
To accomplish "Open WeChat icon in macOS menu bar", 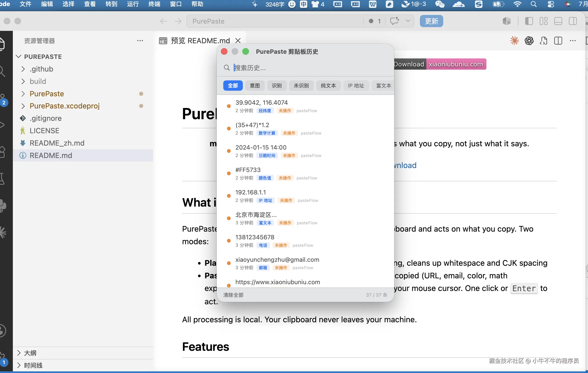I will tap(440, 4).
